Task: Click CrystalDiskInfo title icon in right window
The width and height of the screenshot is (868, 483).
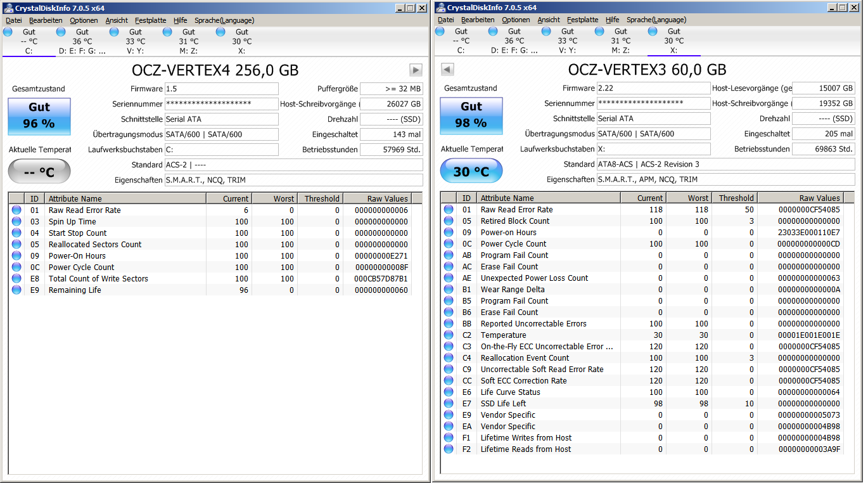Action: pyautogui.click(x=440, y=8)
